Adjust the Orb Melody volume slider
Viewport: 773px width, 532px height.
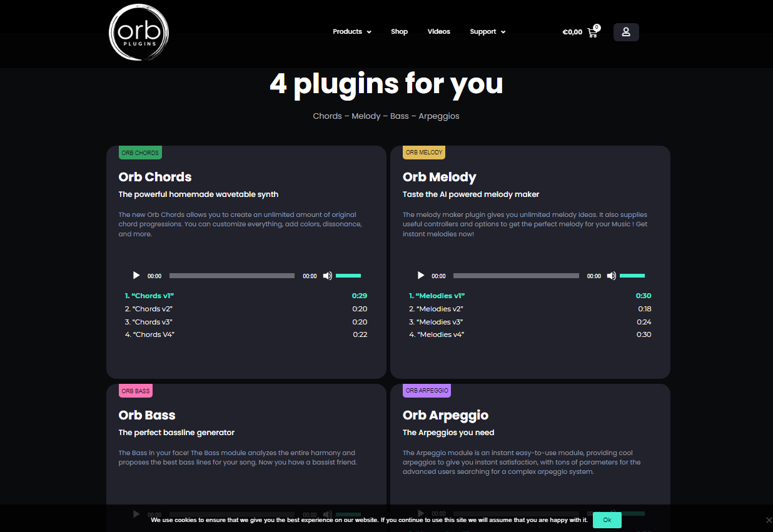click(x=632, y=276)
